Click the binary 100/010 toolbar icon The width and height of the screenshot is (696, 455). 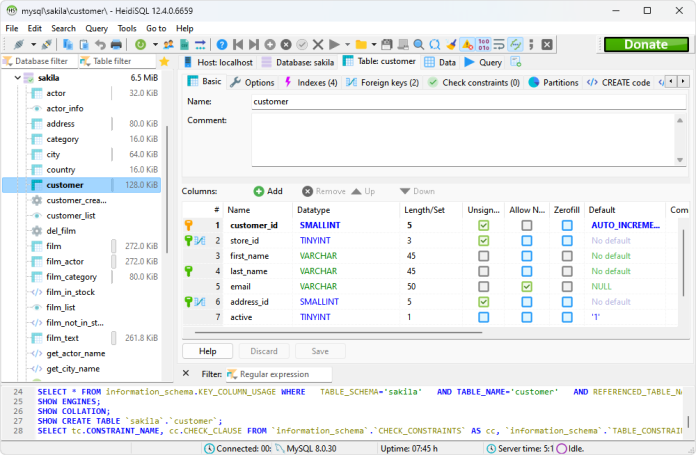coord(483,45)
